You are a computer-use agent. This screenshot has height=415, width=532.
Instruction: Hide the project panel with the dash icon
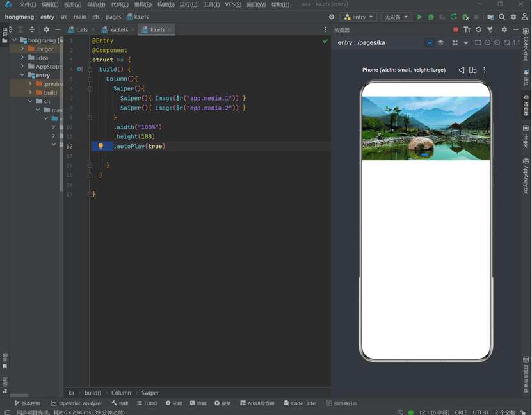coord(58,29)
